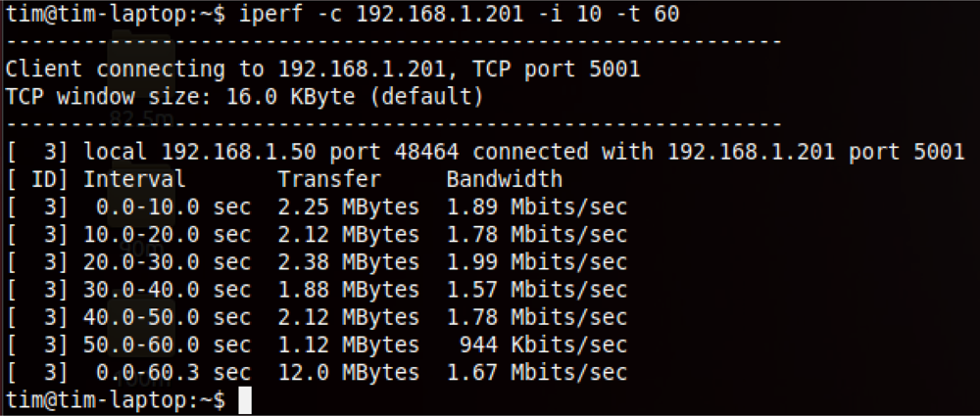Click the "Interval" column header
980x416 pixels.
coord(134,180)
